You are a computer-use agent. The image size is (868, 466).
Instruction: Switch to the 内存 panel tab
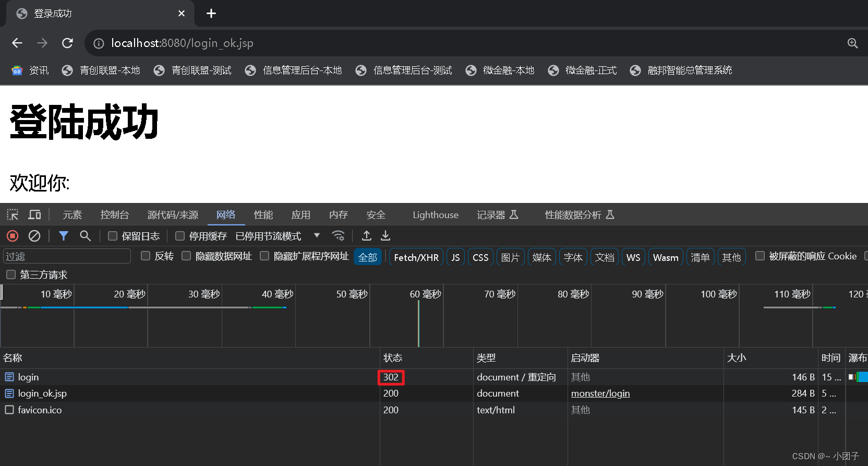click(x=339, y=214)
